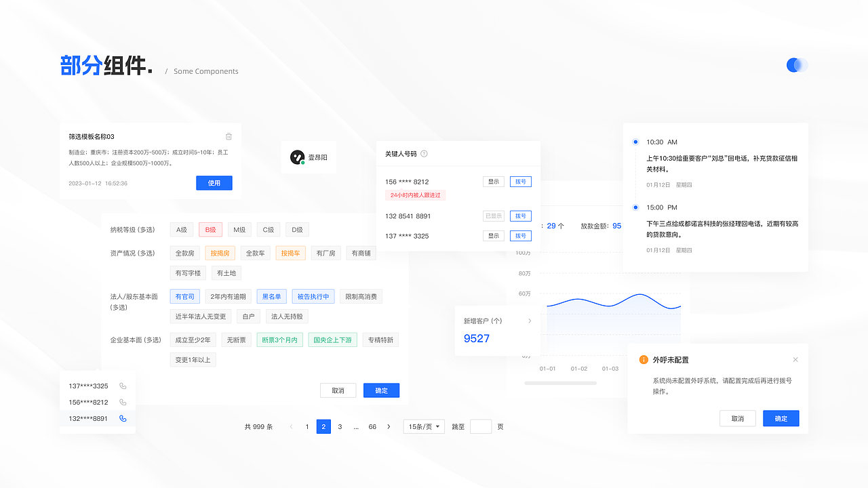Deselect the 有官司 tag

click(x=184, y=296)
